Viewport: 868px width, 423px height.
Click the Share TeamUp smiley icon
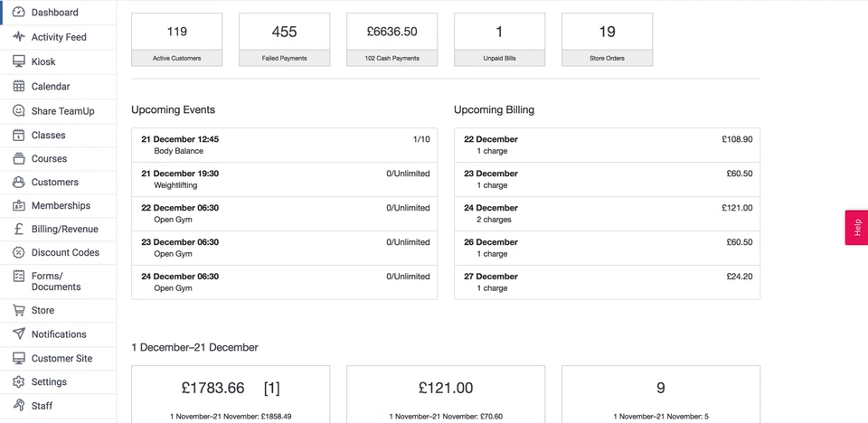point(19,111)
